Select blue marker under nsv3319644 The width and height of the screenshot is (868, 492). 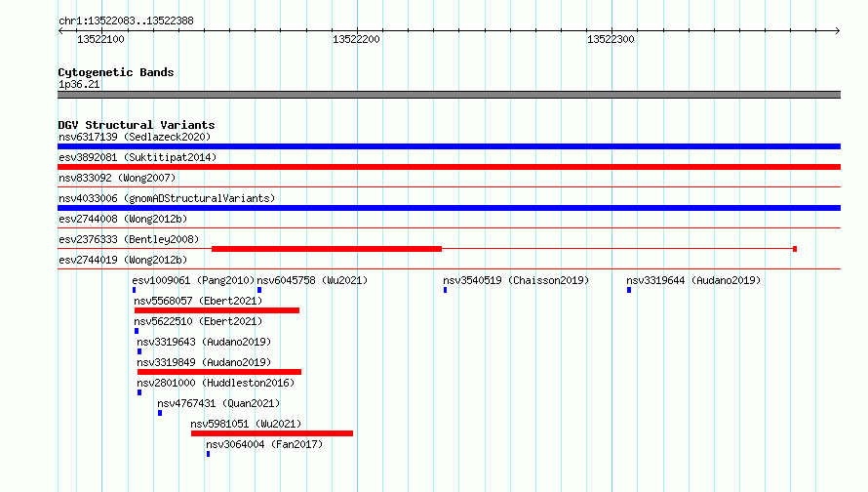point(629,290)
